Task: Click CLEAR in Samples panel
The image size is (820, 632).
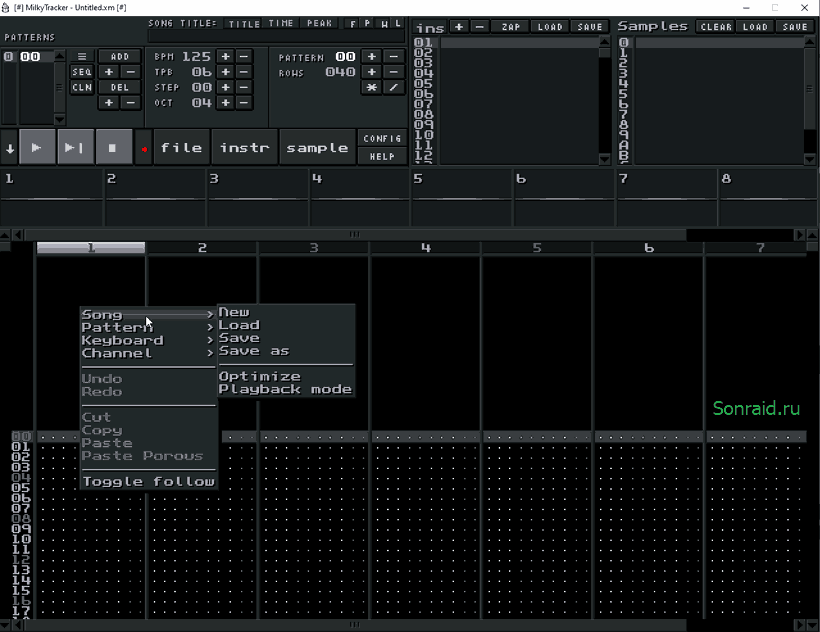Action: pos(716,27)
